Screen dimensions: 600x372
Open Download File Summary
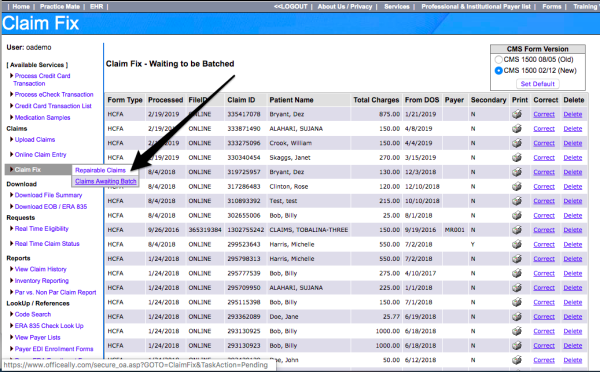pyautogui.click(x=48, y=195)
